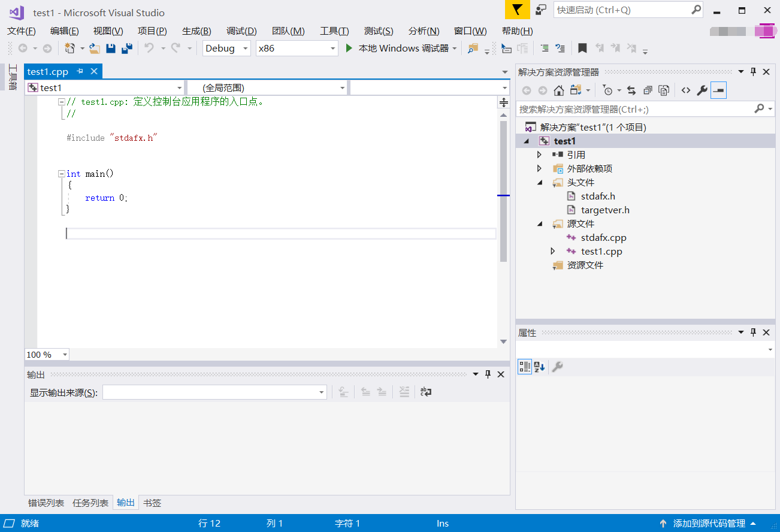Open the 编辑(E) menu
The width and height of the screenshot is (780, 532).
pyautogui.click(x=65, y=31)
